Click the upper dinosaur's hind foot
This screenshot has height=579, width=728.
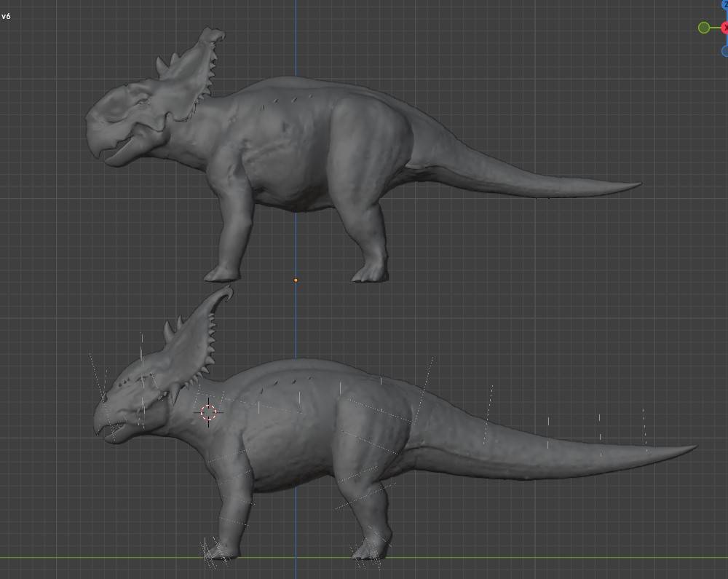pyautogui.click(x=370, y=274)
